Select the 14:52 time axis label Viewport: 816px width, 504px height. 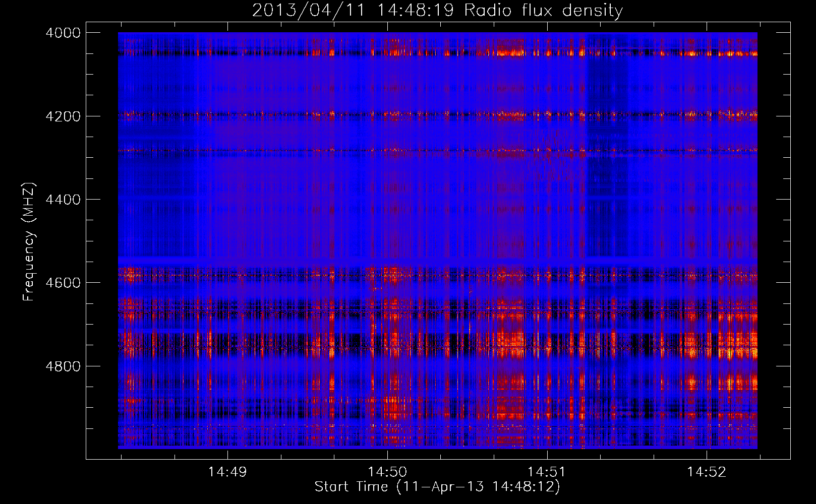pyautogui.click(x=707, y=472)
